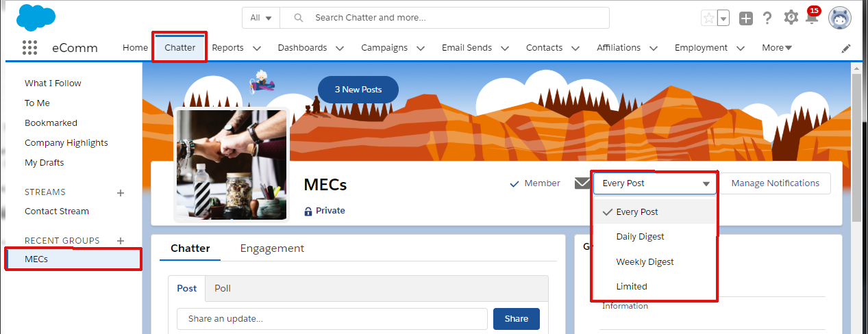The height and width of the screenshot is (334, 868).
Task: Open the Email Sends tab
Action: pyautogui.click(x=467, y=48)
